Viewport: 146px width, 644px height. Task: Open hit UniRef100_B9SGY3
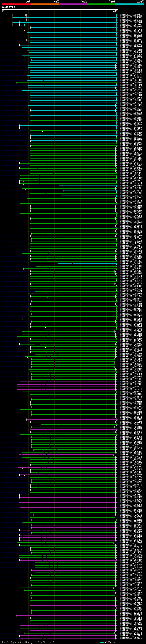click(x=131, y=27)
